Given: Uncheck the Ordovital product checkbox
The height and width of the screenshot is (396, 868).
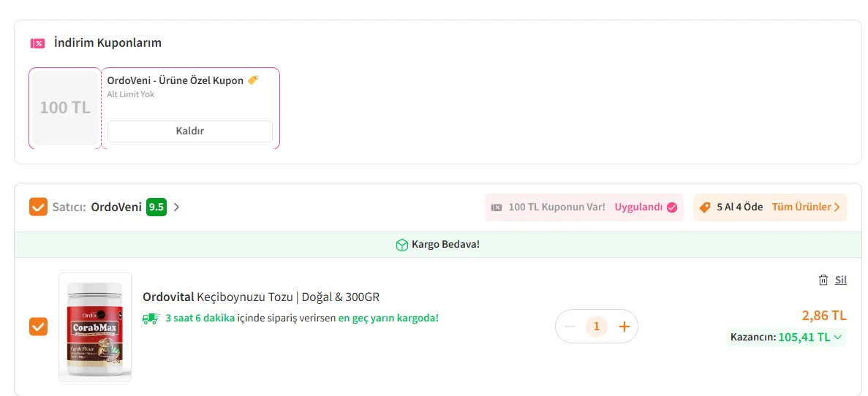Looking at the screenshot, I should tap(38, 327).
